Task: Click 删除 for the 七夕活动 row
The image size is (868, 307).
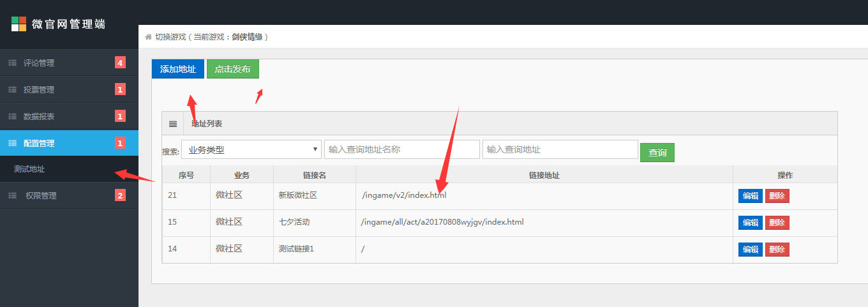Action: coord(777,223)
